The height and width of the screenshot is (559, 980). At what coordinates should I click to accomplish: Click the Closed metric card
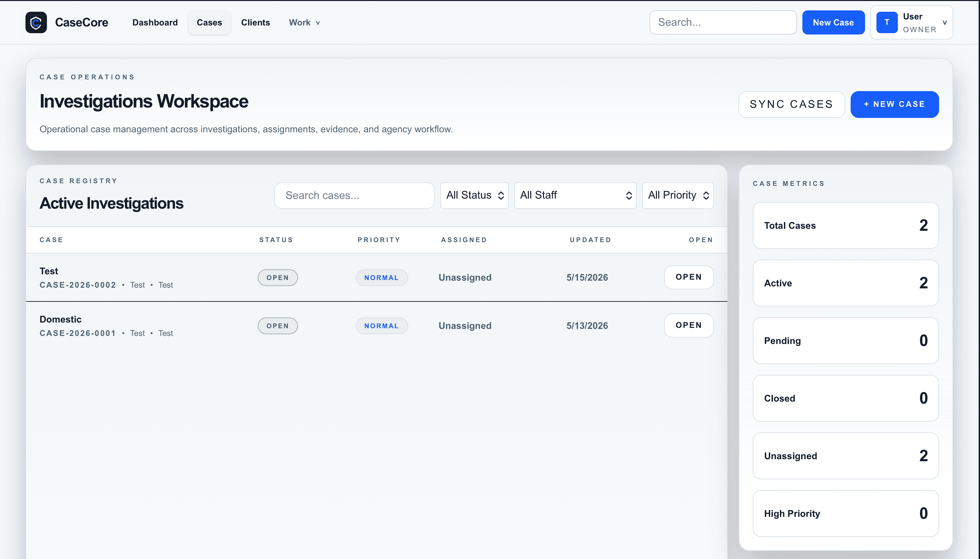pos(846,398)
